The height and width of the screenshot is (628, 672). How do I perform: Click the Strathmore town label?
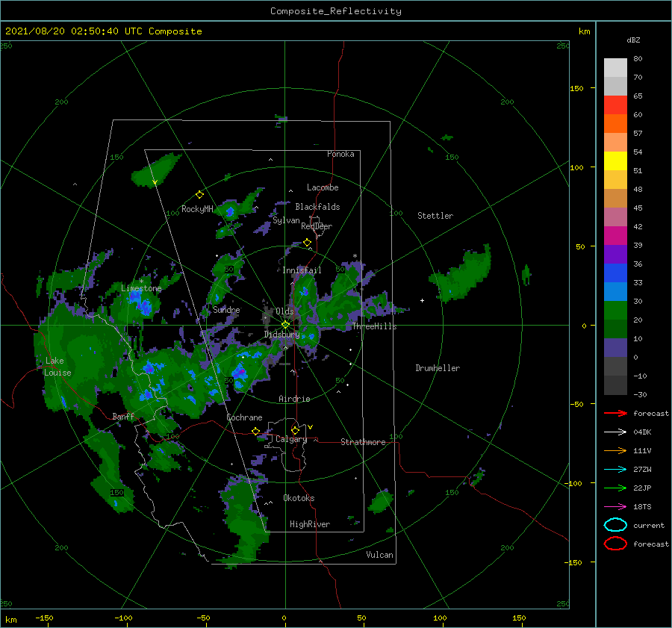pos(363,442)
